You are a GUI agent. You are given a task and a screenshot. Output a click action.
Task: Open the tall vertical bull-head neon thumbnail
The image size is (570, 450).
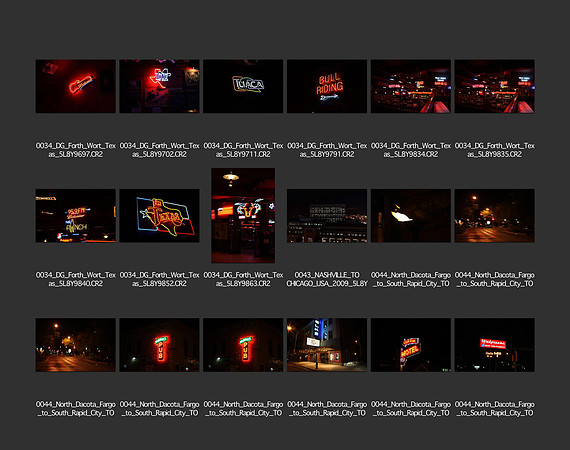tap(243, 215)
